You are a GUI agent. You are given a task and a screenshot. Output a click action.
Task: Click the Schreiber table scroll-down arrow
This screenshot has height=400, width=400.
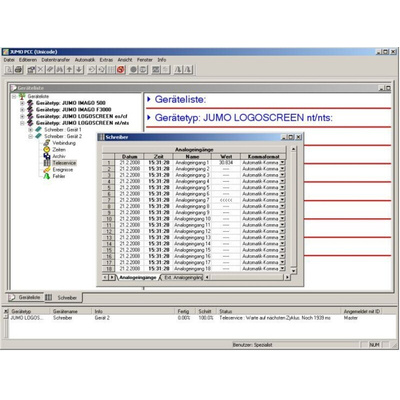[293, 270]
